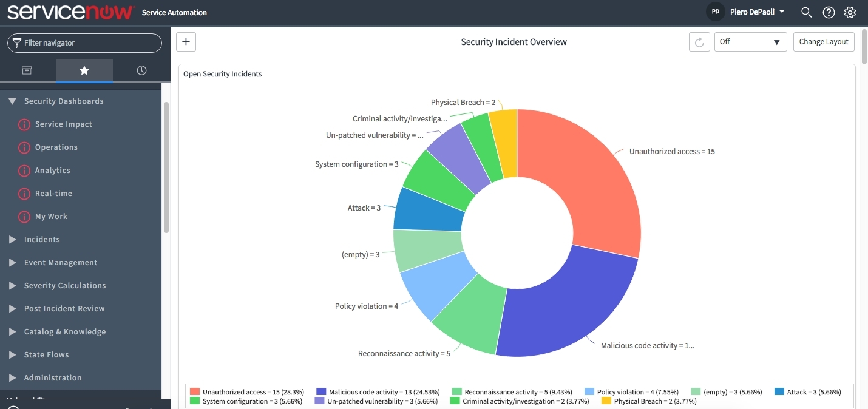Viewport: 868px width, 409px height.
Task: Toggle Malicious code activity legend entry
Action: 379,392
